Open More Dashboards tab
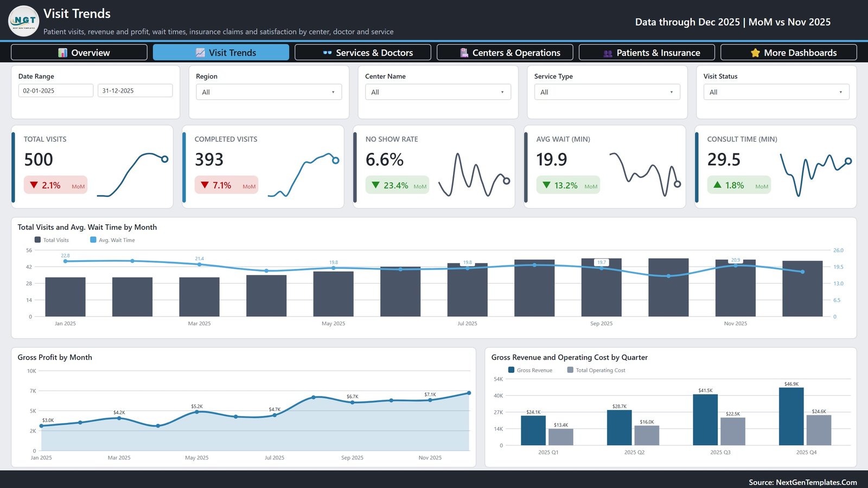Viewport: 868px width, 488px height. pyautogui.click(x=789, y=53)
